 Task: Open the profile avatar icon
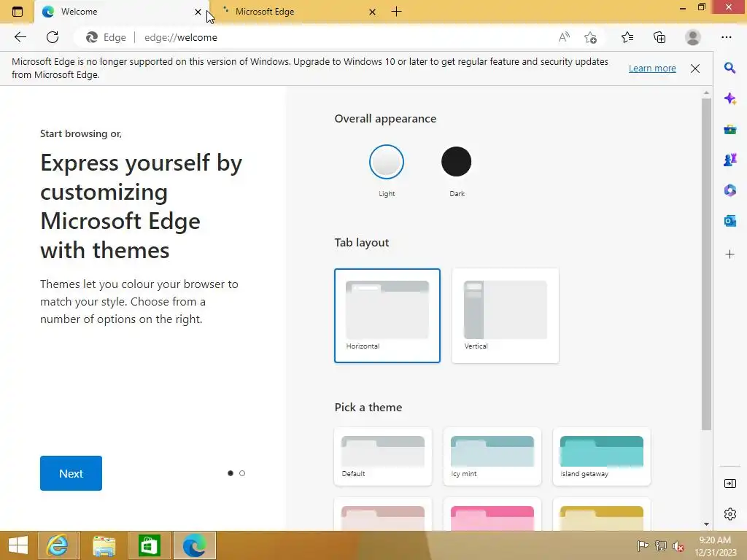pyautogui.click(x=693, y=37)
